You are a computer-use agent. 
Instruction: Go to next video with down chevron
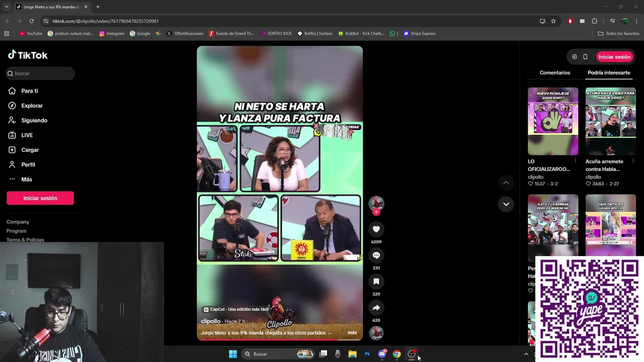(x=506, y=204)
